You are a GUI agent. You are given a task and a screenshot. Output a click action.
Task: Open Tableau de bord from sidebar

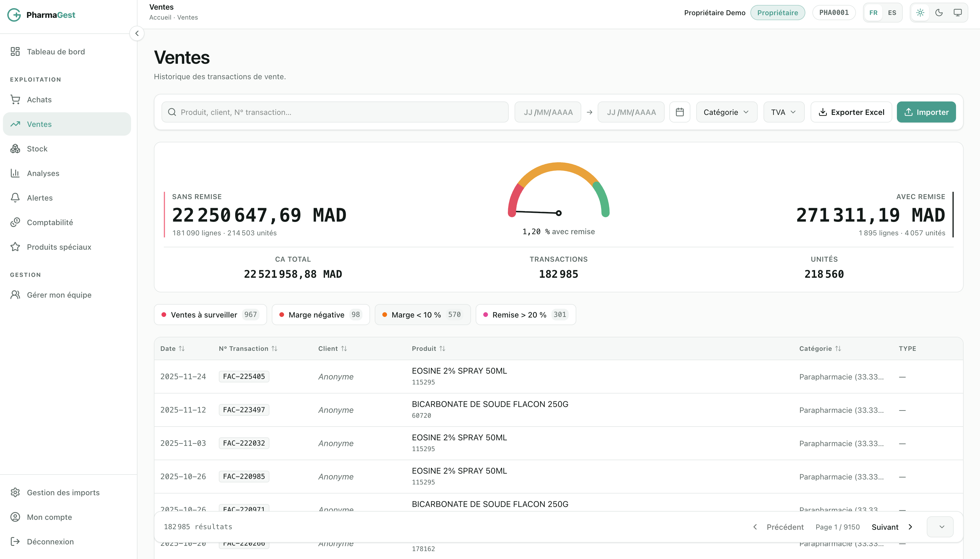point(67,51)
